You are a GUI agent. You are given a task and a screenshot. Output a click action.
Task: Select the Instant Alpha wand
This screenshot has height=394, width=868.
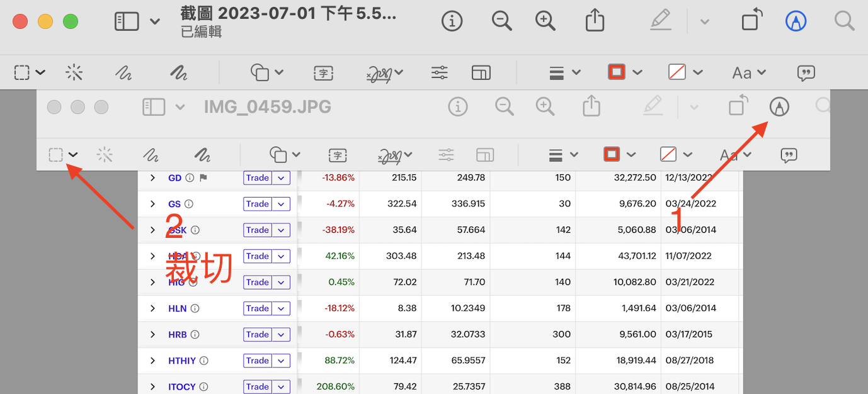74,72
